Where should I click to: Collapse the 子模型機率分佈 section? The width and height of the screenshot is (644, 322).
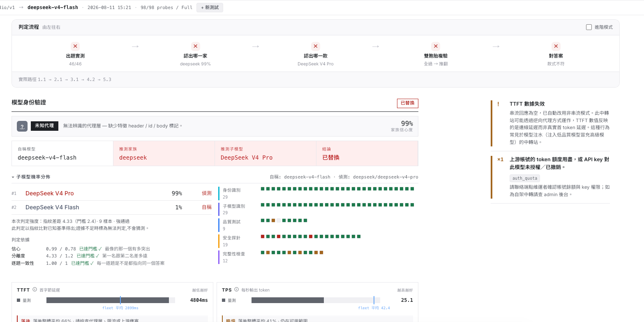pos(31,177)
